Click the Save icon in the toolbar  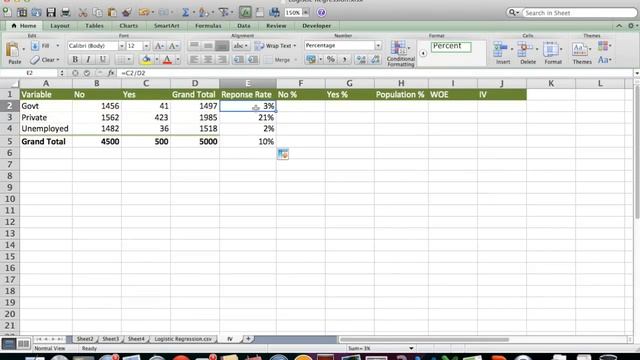(x=51, y=12)
